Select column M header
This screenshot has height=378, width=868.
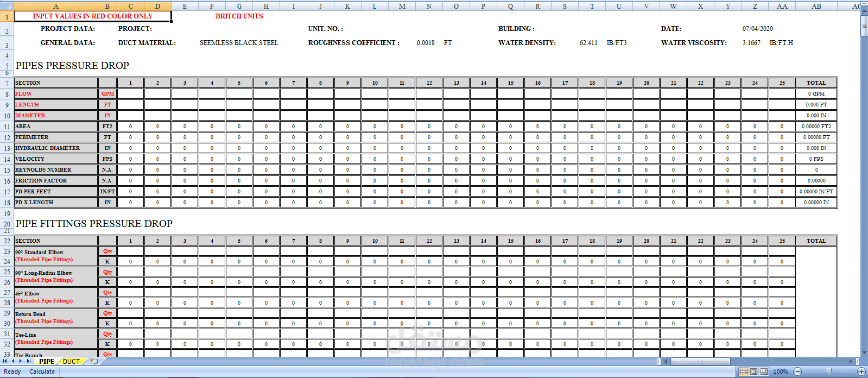tap(402, 6)
